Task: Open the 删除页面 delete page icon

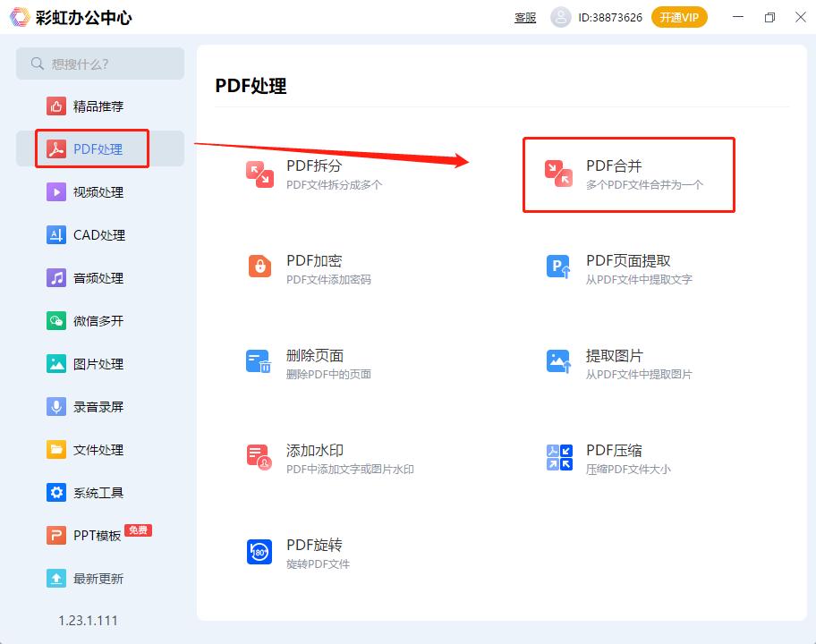Action: [259, 361]
